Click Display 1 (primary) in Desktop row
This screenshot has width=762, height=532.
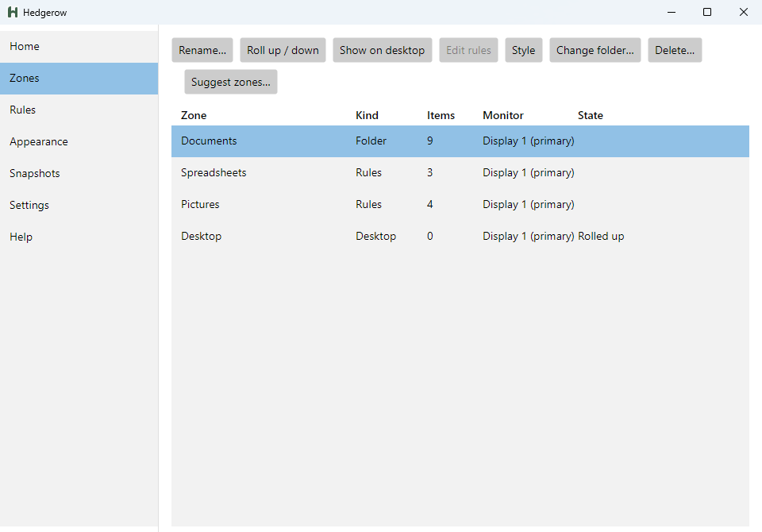click(529, 237)
